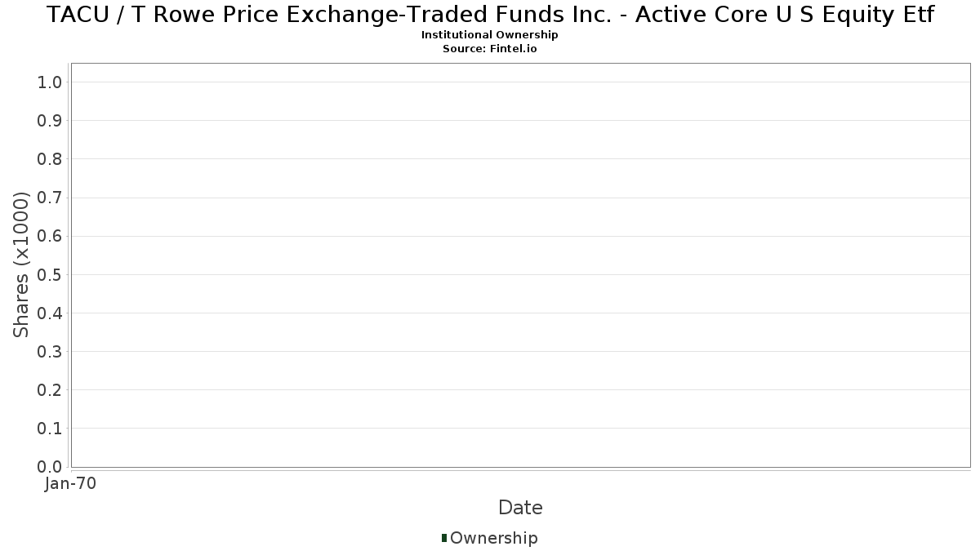Click the 0.2 y-axis tick label
The height and width of the screenshot is (551, 980).
point(50,390)
